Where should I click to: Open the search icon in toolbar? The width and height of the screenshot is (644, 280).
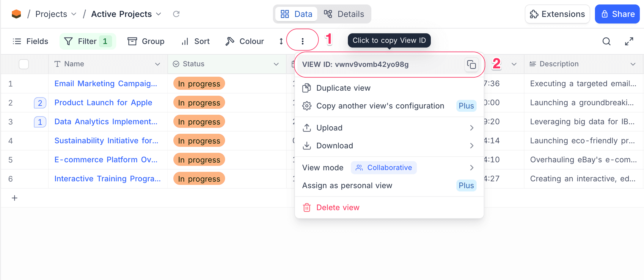pos(606,41)
